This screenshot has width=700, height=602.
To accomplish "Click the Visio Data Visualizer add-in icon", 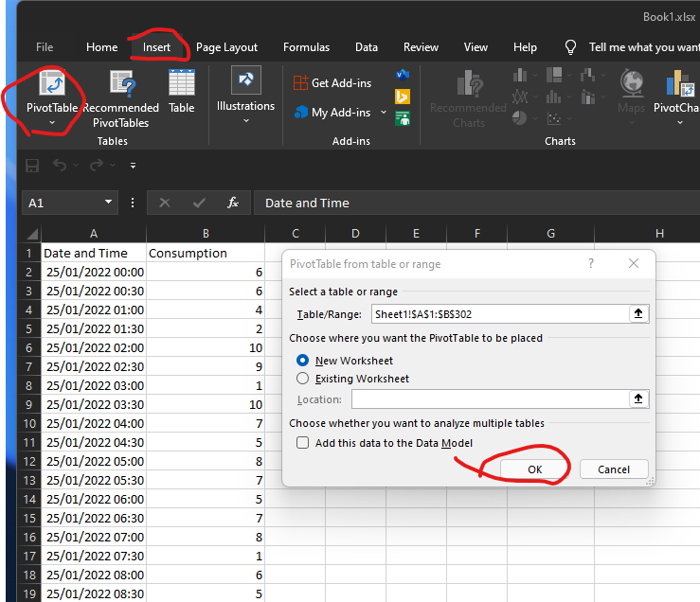I will point(403,75).
